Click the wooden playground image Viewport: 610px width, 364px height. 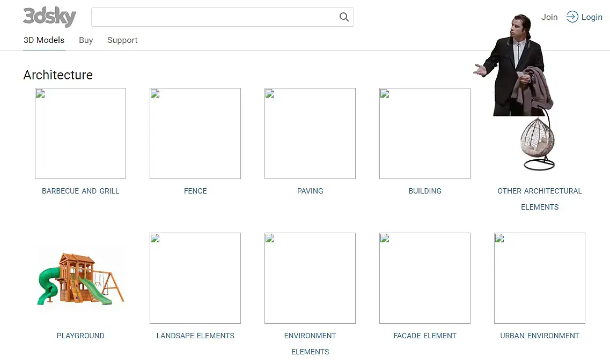coord(80,278)
